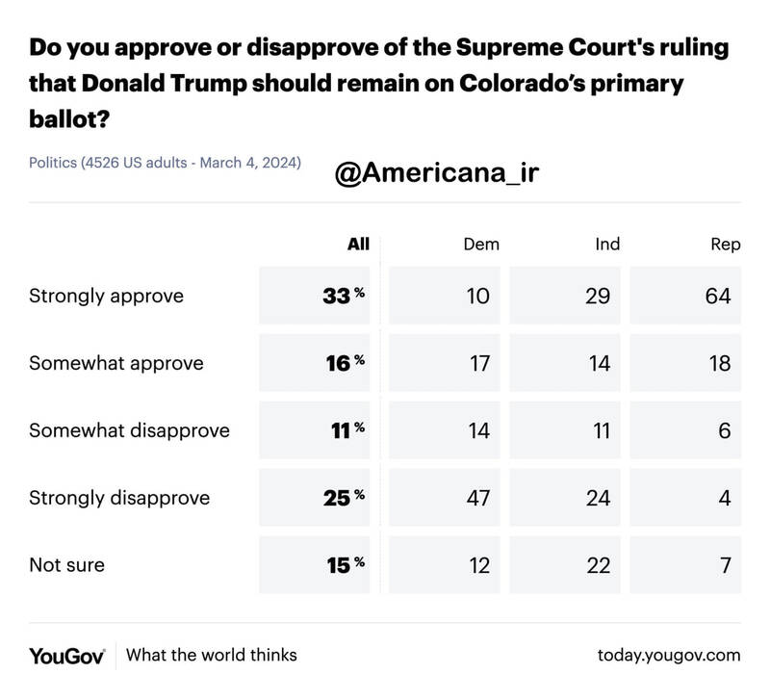Viewport: 770px width, 700px height.
Task: Click the Somewhat approve row label
Action: click(117, 364)
